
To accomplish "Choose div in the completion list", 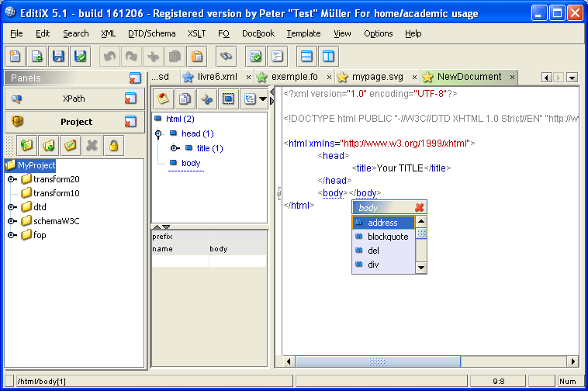I will tap(383, 265).
